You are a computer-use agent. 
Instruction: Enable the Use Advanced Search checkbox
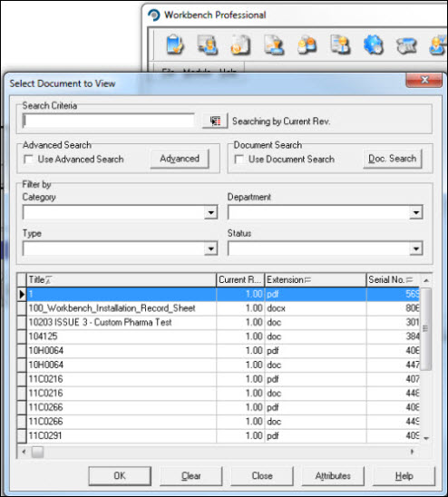tap(28, 159)
